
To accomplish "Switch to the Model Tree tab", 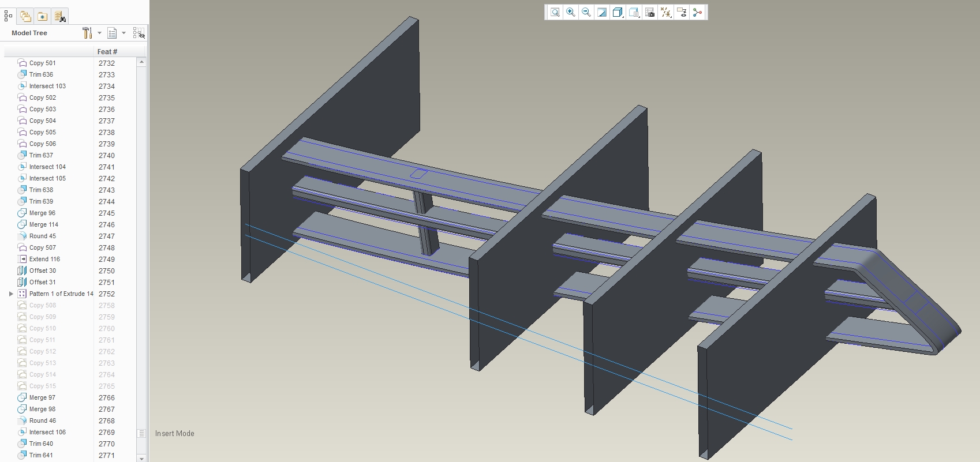I will (8, 16).
